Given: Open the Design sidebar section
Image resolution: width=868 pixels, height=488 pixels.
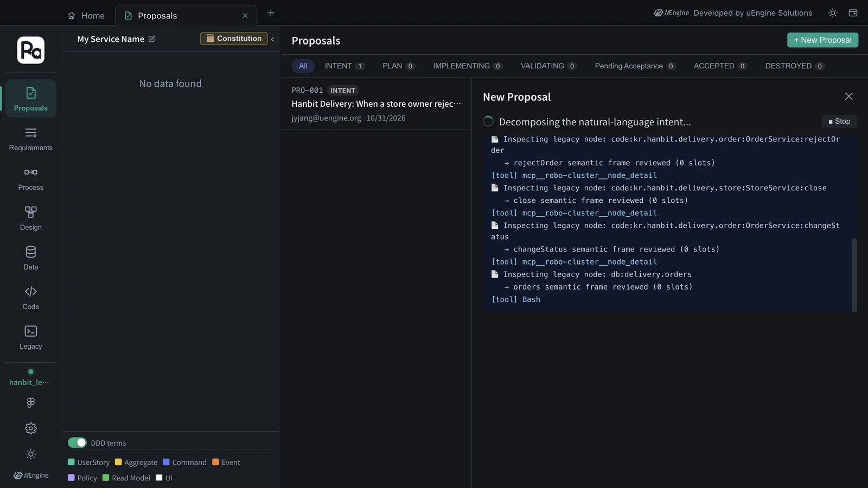Looking at the screenshot, I should click(31, 219).
